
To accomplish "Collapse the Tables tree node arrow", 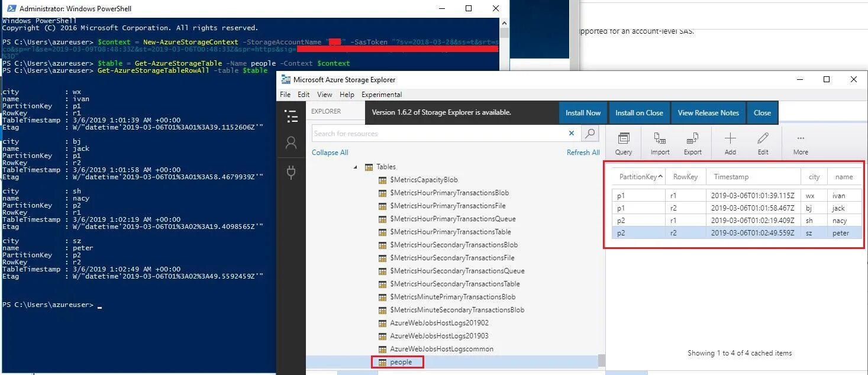I will click(356, 167).
